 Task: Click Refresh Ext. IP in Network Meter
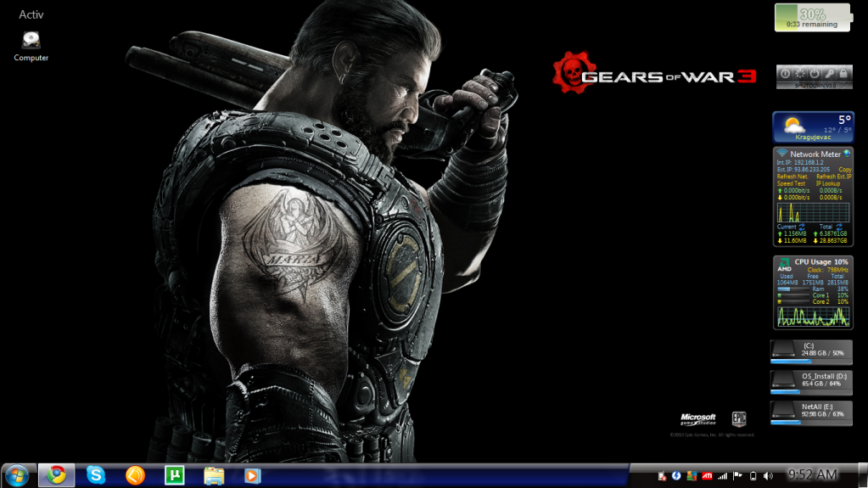click(x=834, y=177)
